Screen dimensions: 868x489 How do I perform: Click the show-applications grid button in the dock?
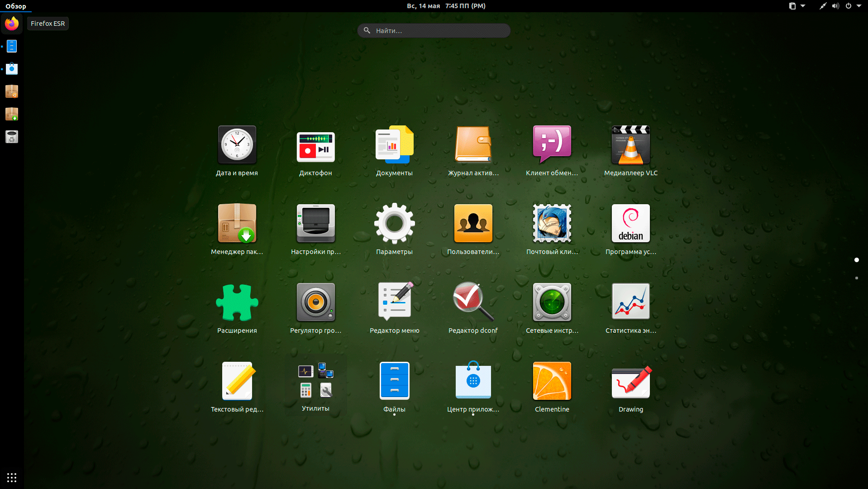coord(12,478)
